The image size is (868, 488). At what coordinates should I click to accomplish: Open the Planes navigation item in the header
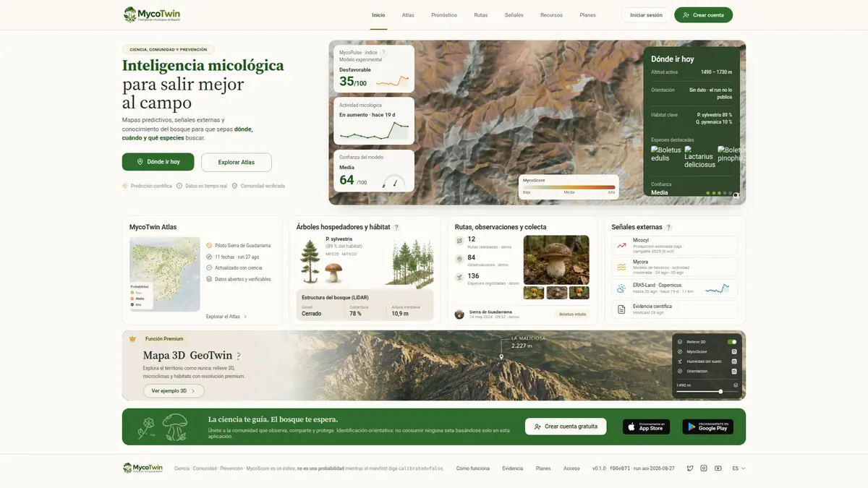click(x=588, y=15)
